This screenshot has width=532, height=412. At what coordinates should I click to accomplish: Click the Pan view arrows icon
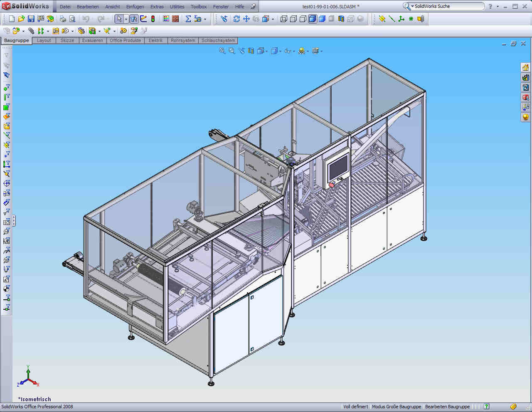[x=246, y=19]
